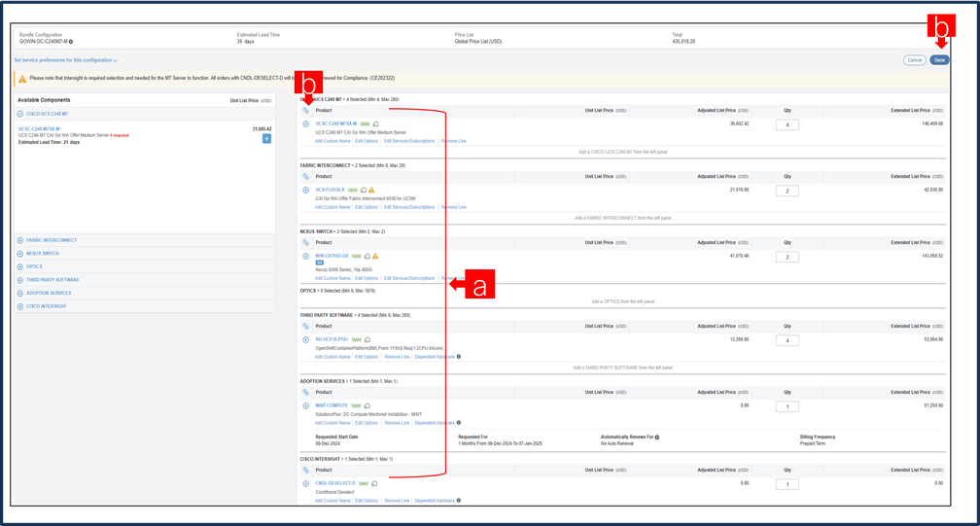Click the warning triangle next to UCS-FI-6536-X
The width and height of the screenshot is (980, 526).
tap(371, 190)
